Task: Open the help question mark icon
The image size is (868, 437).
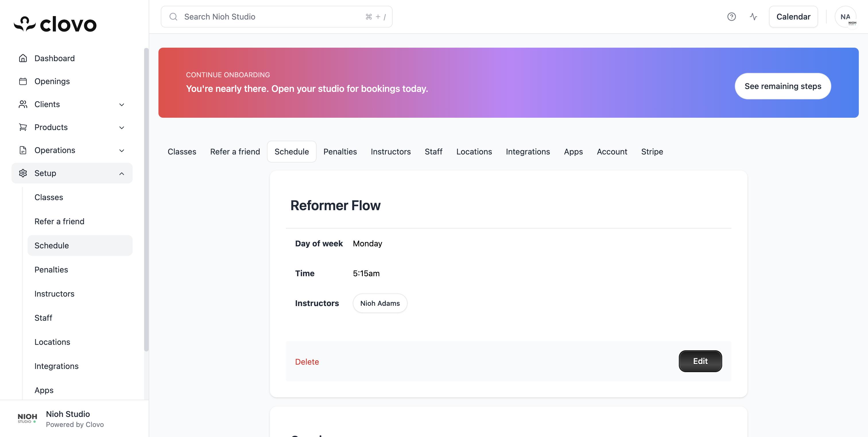Action: (x=731, y=17)
